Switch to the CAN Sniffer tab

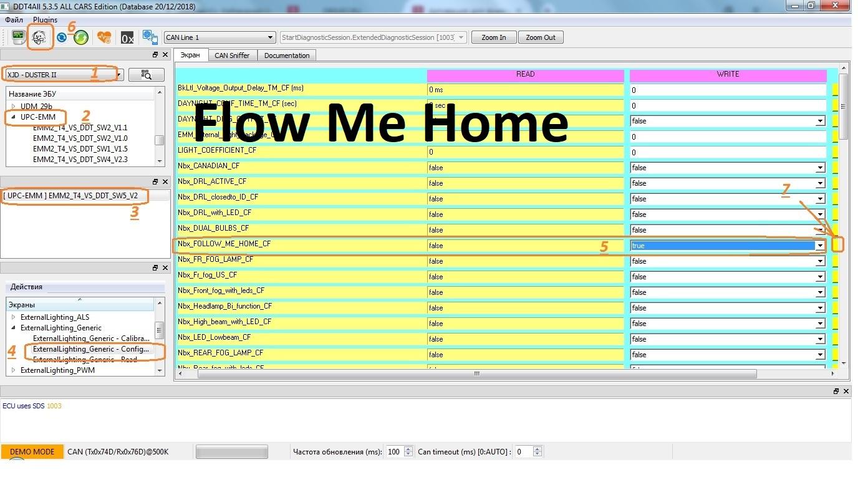pyautogui.click(x=232, y=55)
